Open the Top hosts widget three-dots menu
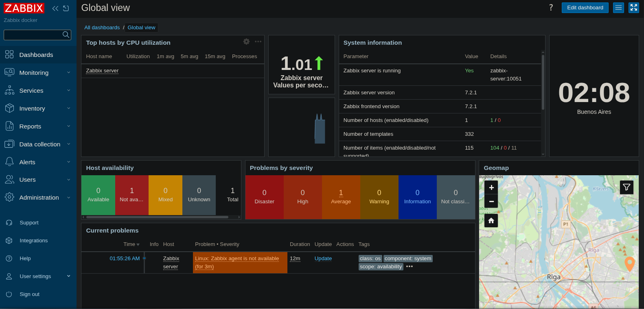Viewport: 644px width, 309px height. tap(258, 41)
